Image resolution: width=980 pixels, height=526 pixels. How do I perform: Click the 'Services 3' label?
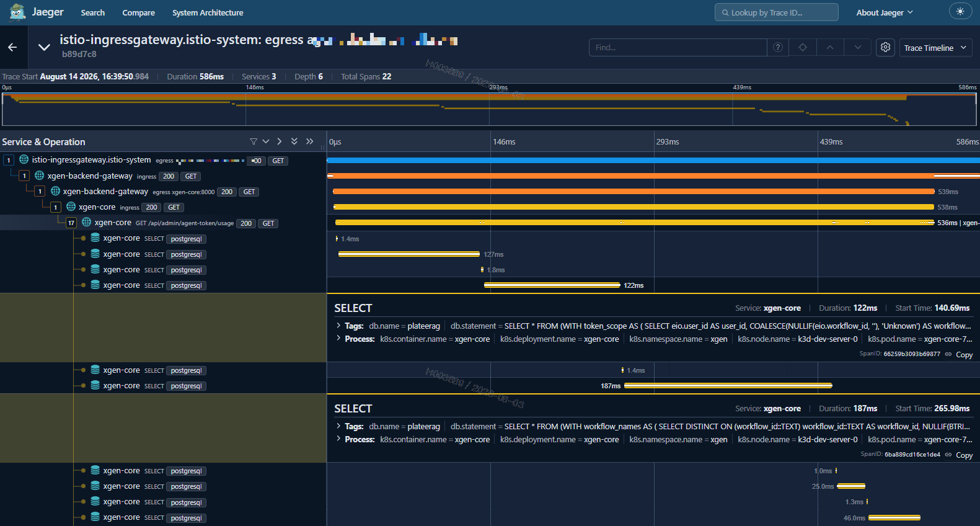pos(259,76)
